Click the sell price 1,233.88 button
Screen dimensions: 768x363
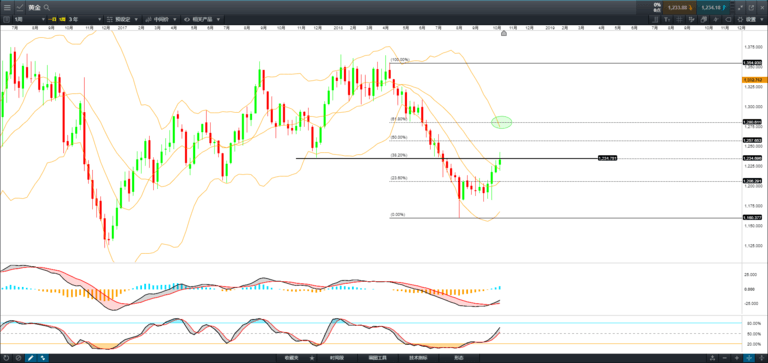(679, 8)
